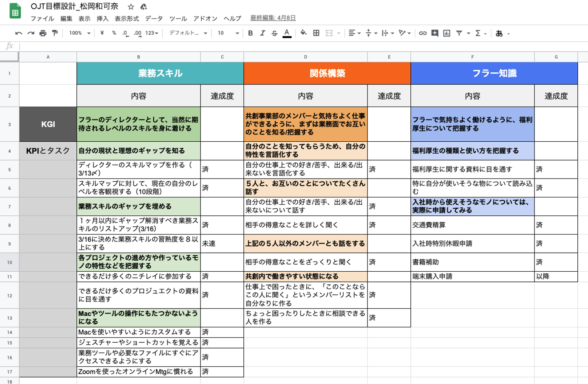
Task: Toggle bold formatting
Action: coord(250,33)
